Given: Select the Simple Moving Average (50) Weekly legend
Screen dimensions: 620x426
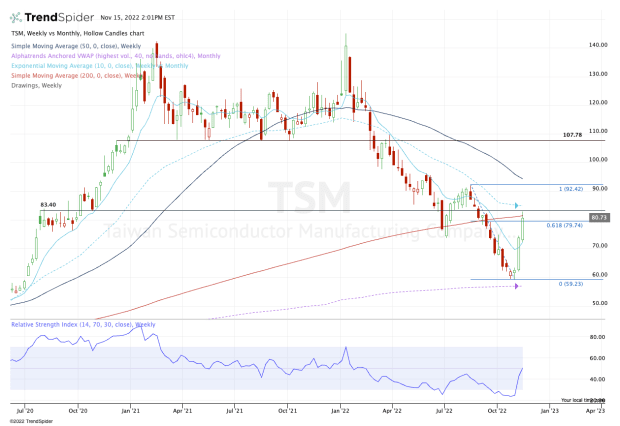Looking at the screenshot, I should point(76,46).
